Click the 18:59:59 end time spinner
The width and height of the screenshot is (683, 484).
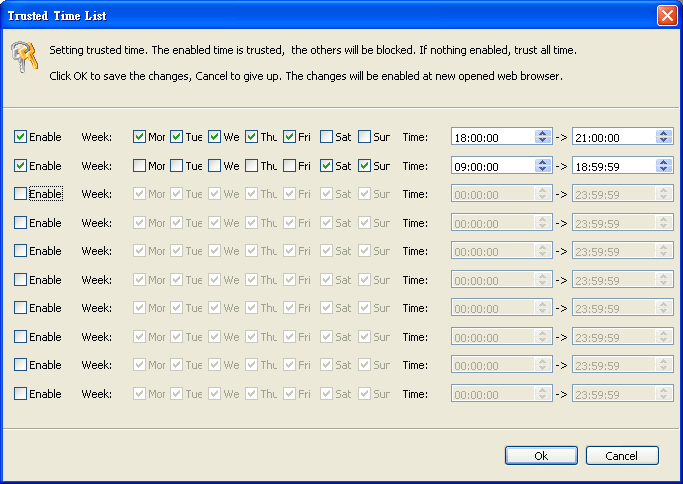click(x=664, y=166)
